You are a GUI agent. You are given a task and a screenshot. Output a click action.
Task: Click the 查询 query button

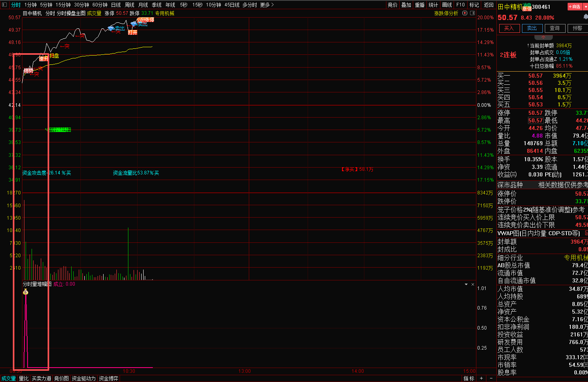(x=555, y=28)
